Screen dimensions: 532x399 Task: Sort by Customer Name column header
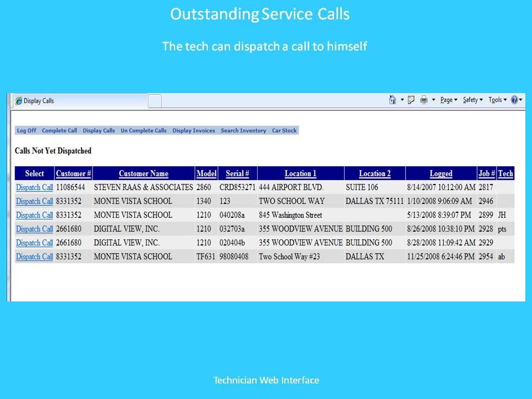pos(144,173)
